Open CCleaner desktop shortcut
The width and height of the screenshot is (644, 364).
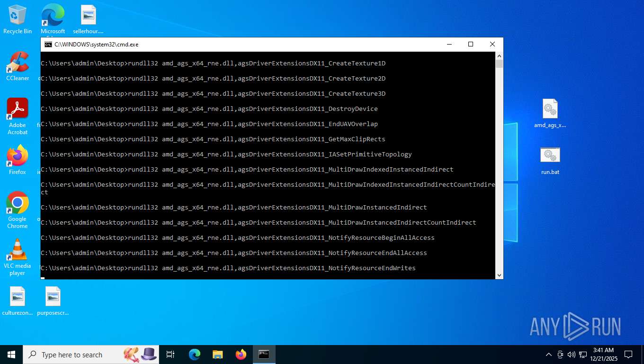[18, 66]
